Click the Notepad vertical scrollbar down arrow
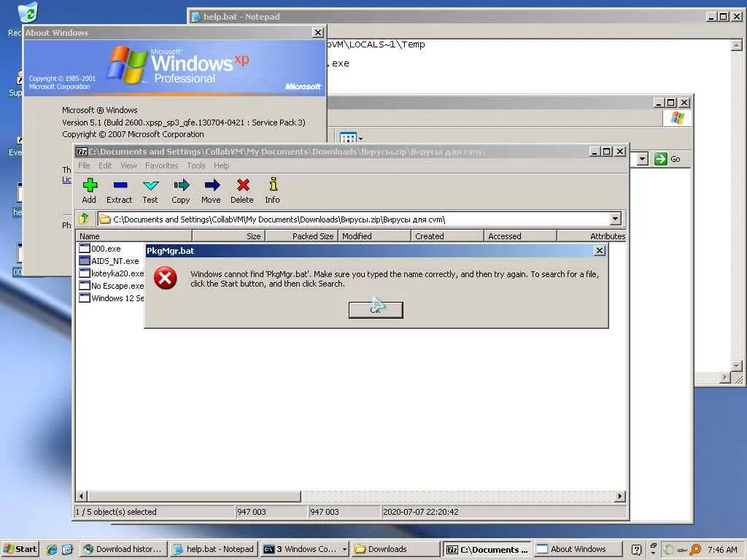Viewport: 747px width, 560px height. (737, 366)
